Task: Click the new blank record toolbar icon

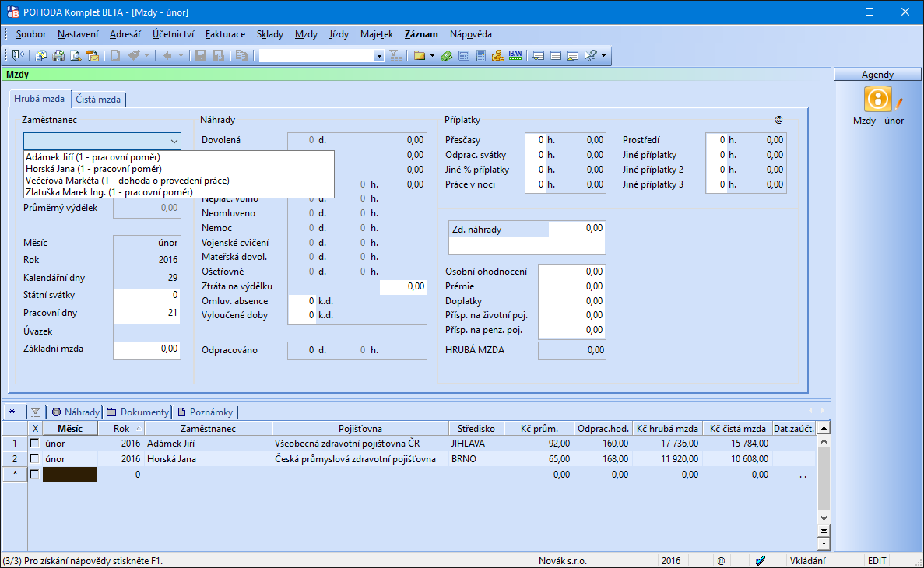Action: pyautogui.click(x=115, y=55)
